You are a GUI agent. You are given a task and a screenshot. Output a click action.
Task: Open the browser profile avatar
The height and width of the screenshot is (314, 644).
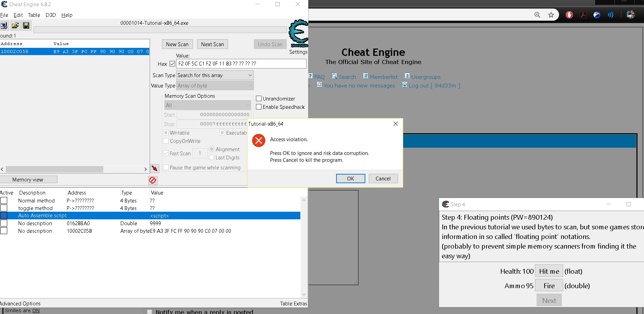(x=631, y=15)
